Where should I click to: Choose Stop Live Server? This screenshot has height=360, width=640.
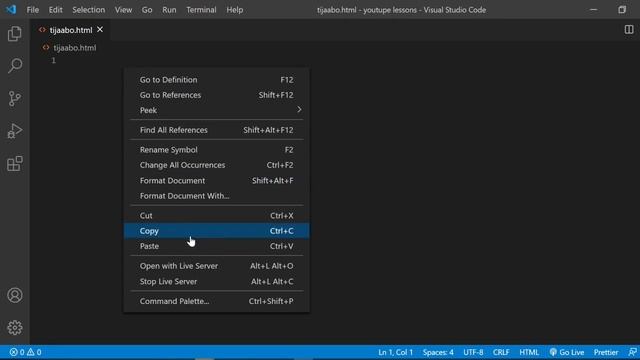pyautogui.click(x=216, y=281)
